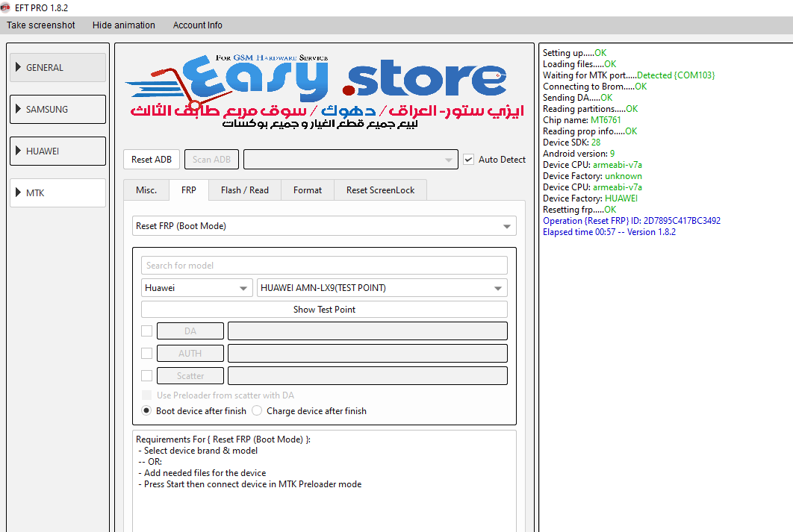
Task: Expand the HUAWEI section arrow
Action: coord(18,151)
